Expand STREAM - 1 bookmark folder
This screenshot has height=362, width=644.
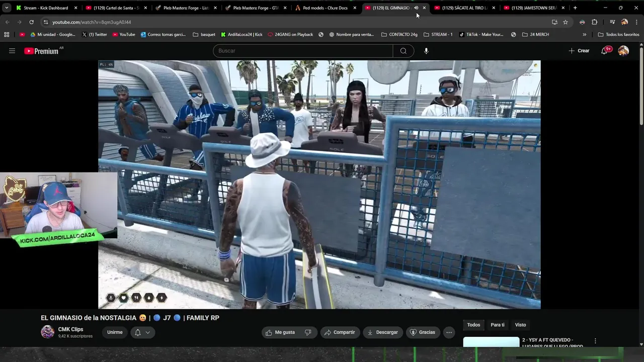[x=438, y=35]
